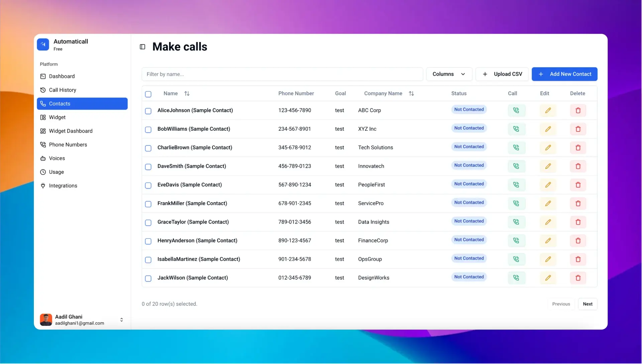Viewport: 642px width, 364px height.
Task: Open the Usage page
Action: [56, 172]
